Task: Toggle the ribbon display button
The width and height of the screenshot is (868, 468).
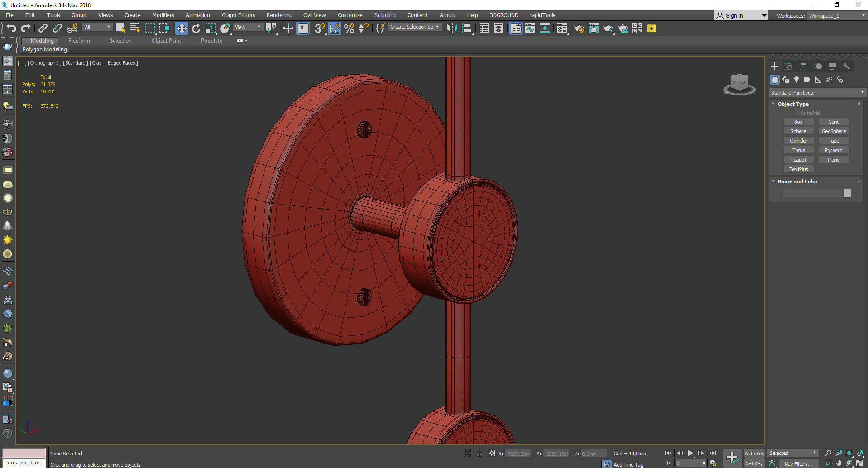Action: [x=516, y=29]
